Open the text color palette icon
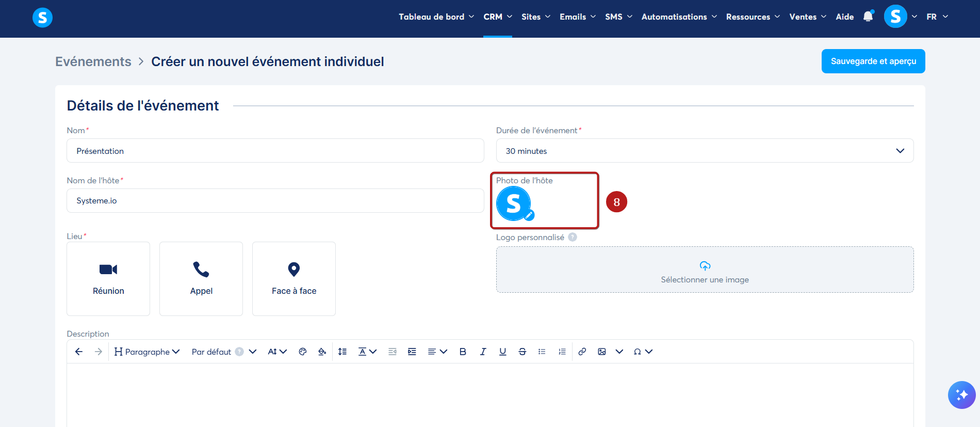Screen dimensions: 980x427 (303, 352)
